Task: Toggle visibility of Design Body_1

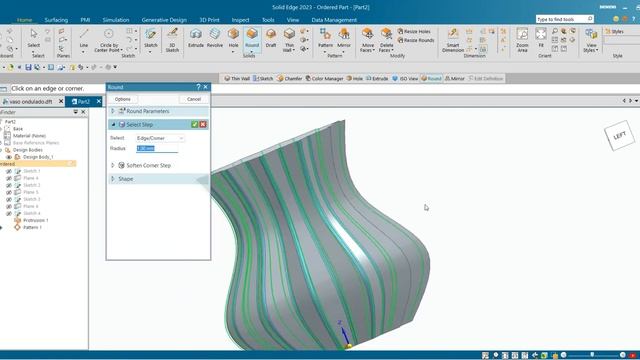Action: (9, 157)
